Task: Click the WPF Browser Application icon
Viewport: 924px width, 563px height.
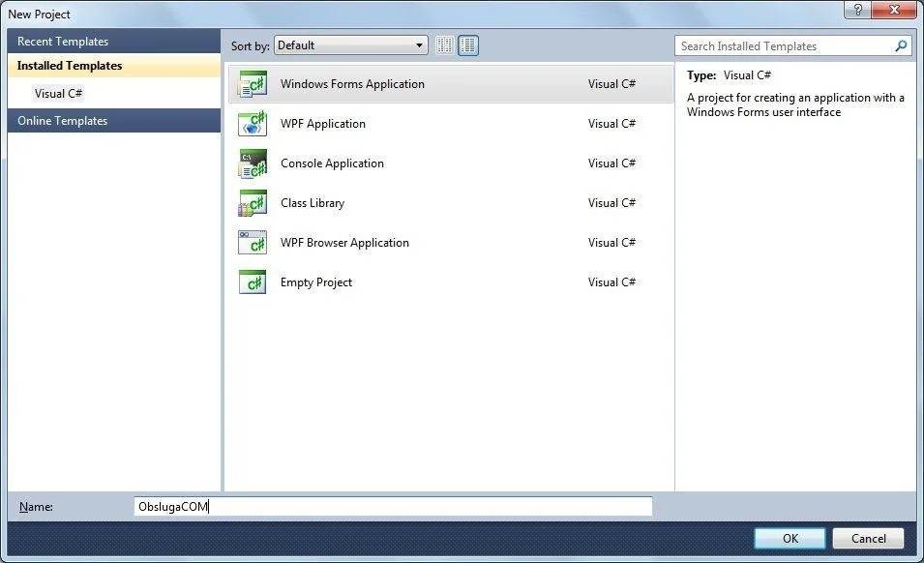Action: coord(253,243)
